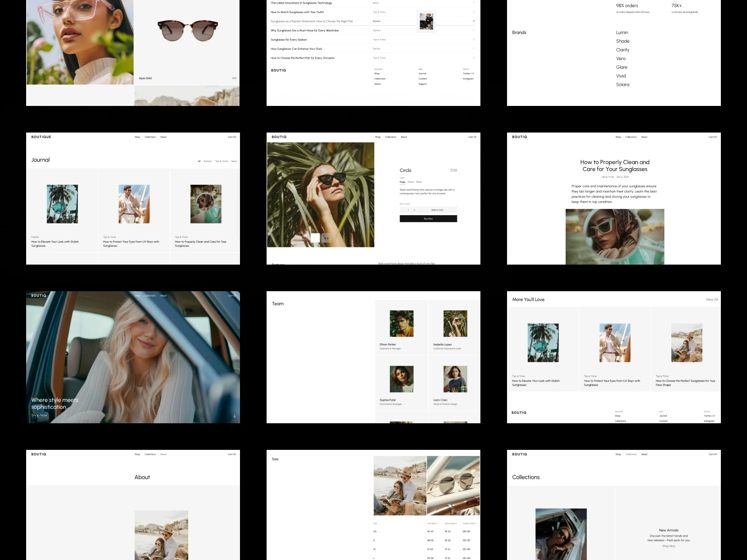Click the BOUTIQ logo on the About page
Image resolution: width=747 pixels, height=560 pixels.
(39, 454)
